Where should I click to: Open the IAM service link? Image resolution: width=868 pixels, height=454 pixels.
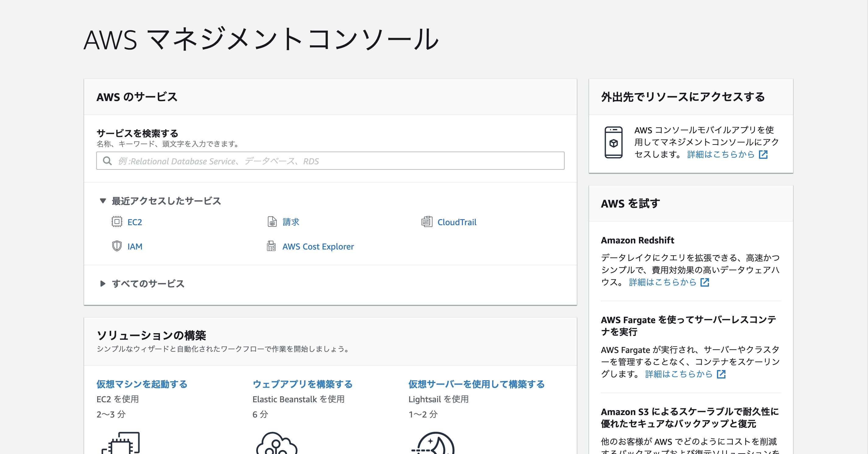click(135, 246)
